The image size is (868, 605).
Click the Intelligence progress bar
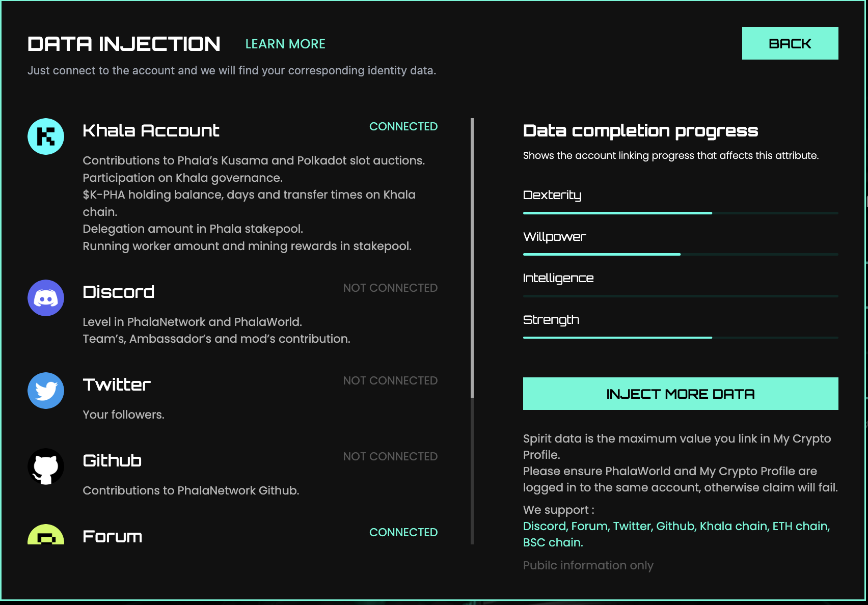click(681, 296)
